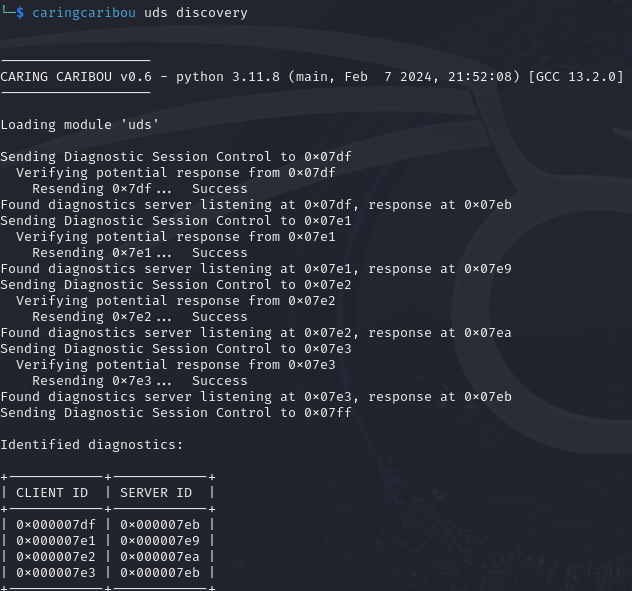Select server ID 0x000007e9 table cell
This screenshot has width=632, height=591.
pos(160,541)
